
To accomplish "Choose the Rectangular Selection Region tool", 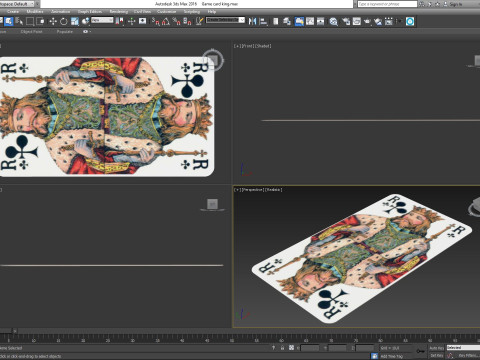I will coord(30,21).
